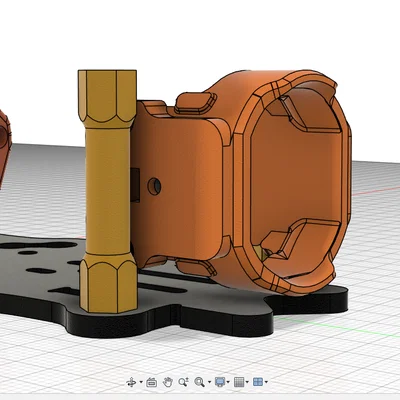Click the Zoom Window/Fit magnifier icon
400x400 pixels.
tap(199, 382)
